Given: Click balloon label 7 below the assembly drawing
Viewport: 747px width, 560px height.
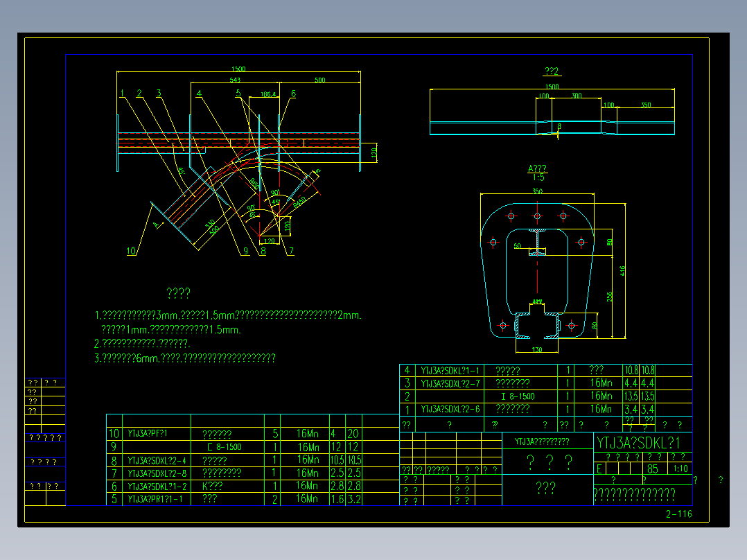Looking at the screenshot, I should coord(291,251).
